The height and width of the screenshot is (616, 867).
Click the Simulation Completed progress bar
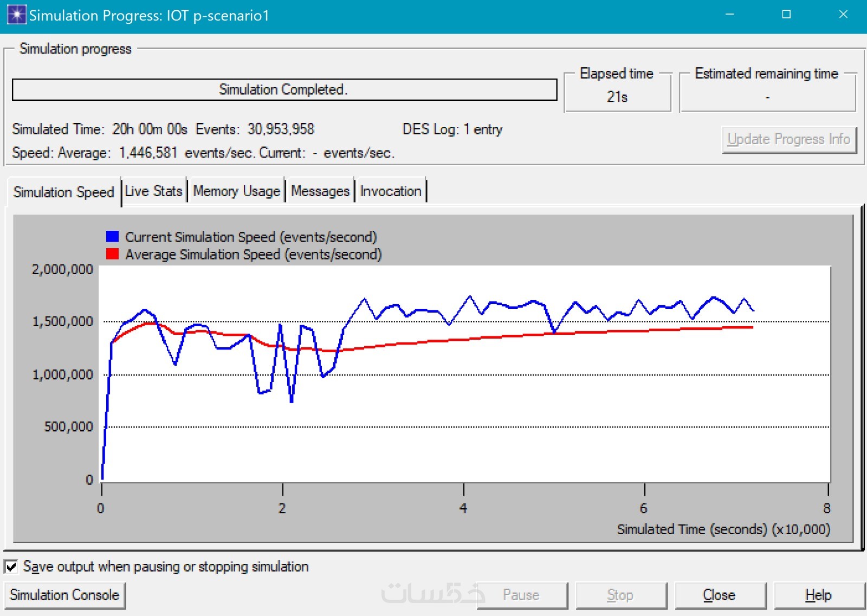(x=284, y=89)
